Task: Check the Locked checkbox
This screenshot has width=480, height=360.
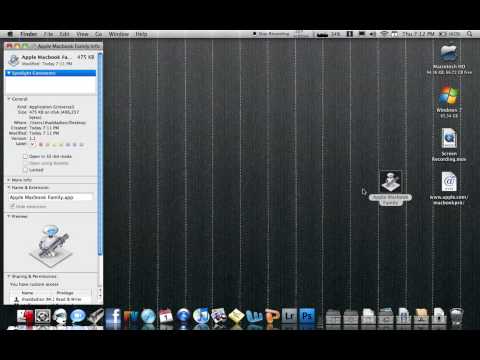Action: click(x=25, y=170)
